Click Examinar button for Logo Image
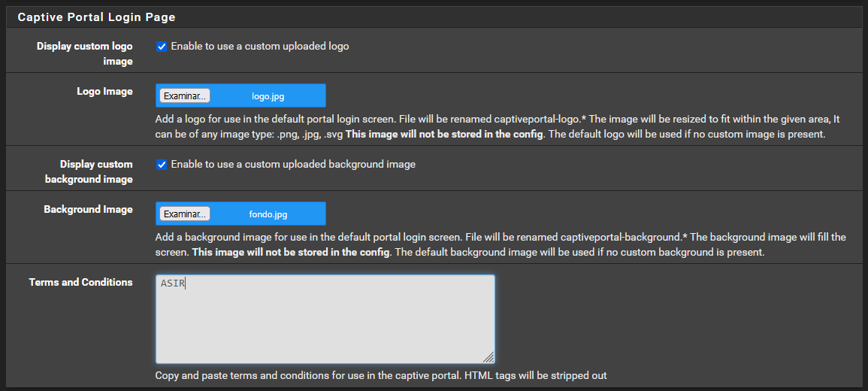 coord(185,95)
